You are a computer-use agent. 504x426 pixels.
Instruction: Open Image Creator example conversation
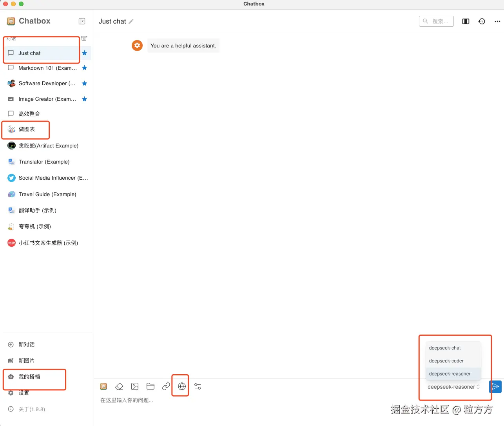[47, 99]
